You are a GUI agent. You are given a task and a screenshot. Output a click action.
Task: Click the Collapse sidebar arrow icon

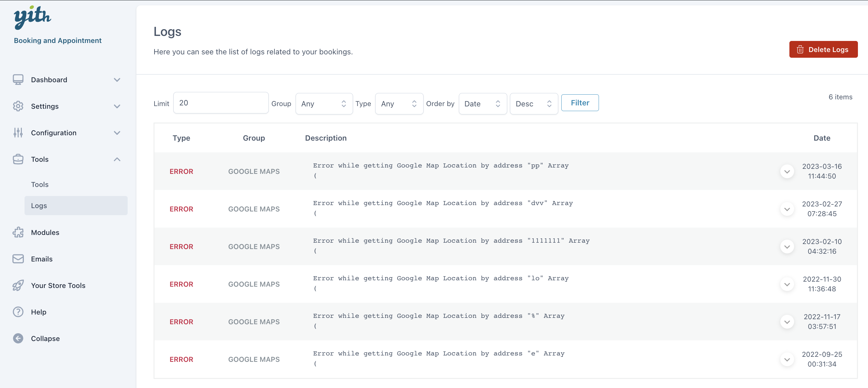pos(18,338)
